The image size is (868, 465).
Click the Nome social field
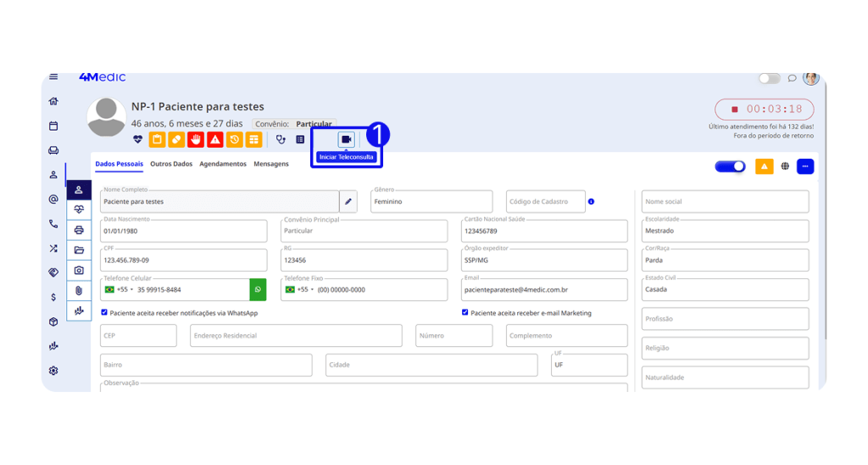point(726,202)
